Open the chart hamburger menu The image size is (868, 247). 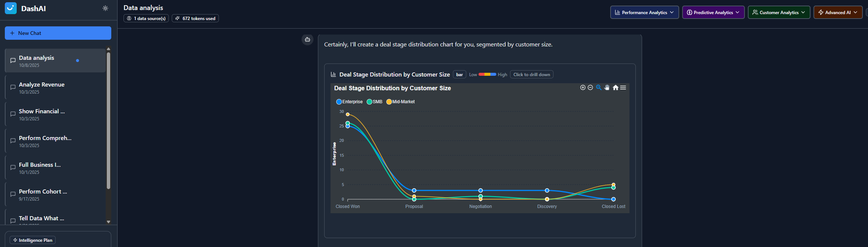tap(623, 88)
